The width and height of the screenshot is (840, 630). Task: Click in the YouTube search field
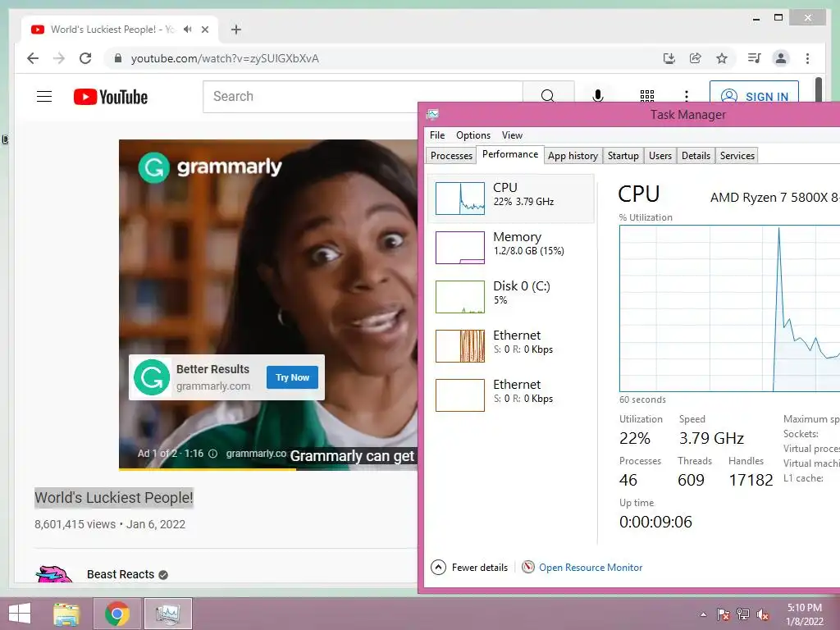click(x=363, y=97)
